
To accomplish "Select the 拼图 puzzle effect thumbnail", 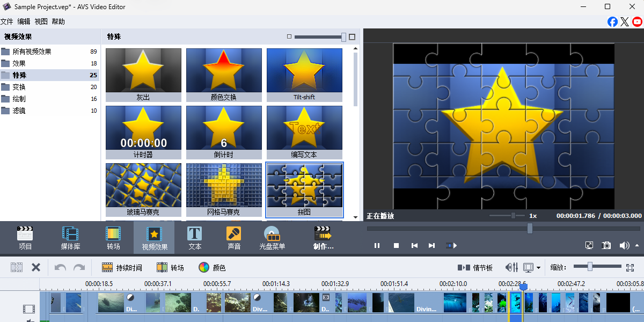I will coord(304,190).
